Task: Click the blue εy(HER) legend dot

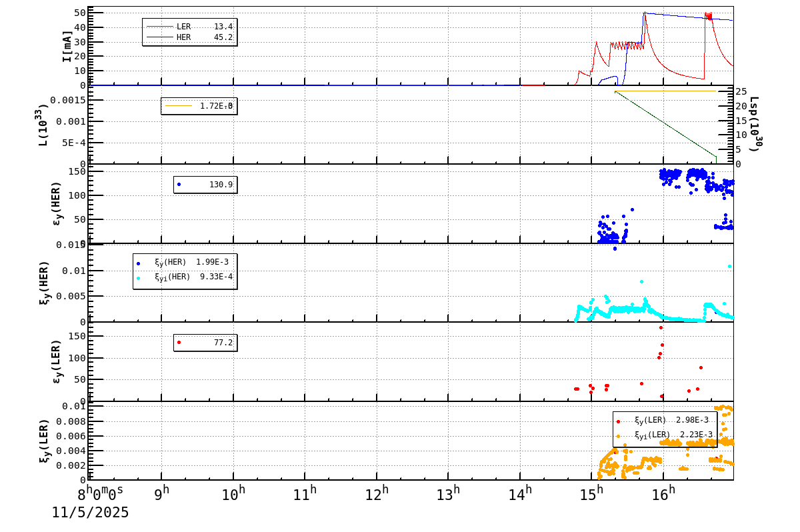Action: click(178, 184)
